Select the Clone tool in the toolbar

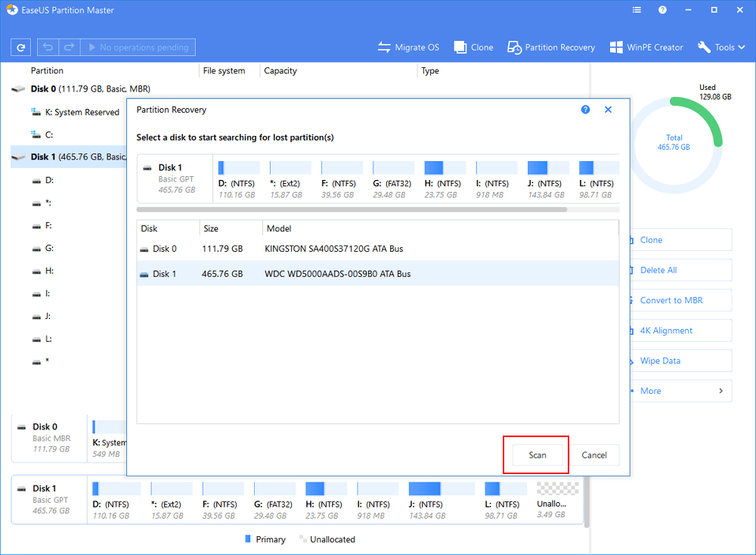[x=472, y=47]
